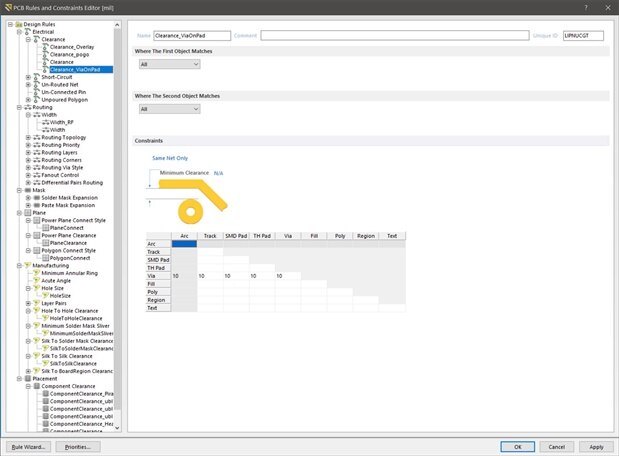Click the Priorities button
Image resolution: width=619 pixels, height=456 pixels.
tap(78, 447)
